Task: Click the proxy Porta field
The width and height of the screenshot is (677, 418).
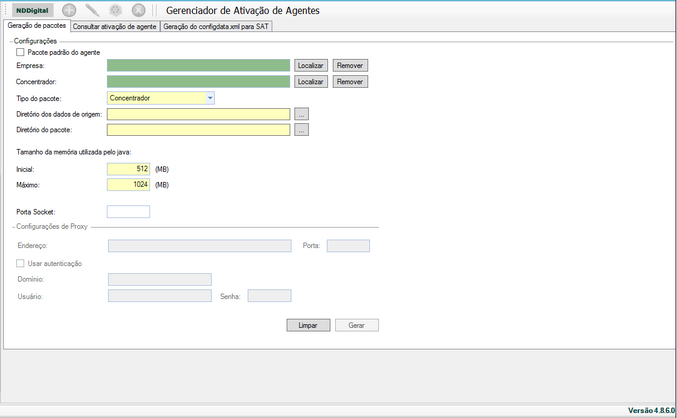Action: (x=348, y=246)
